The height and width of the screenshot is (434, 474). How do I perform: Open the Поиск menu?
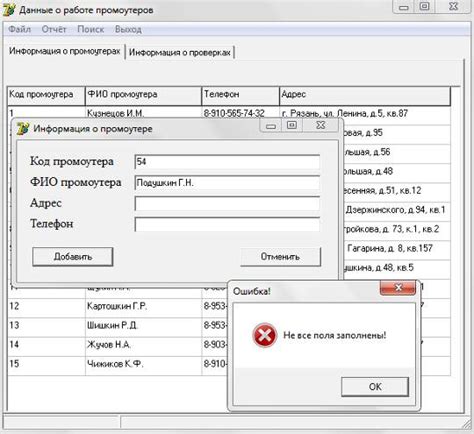[91, 29]
